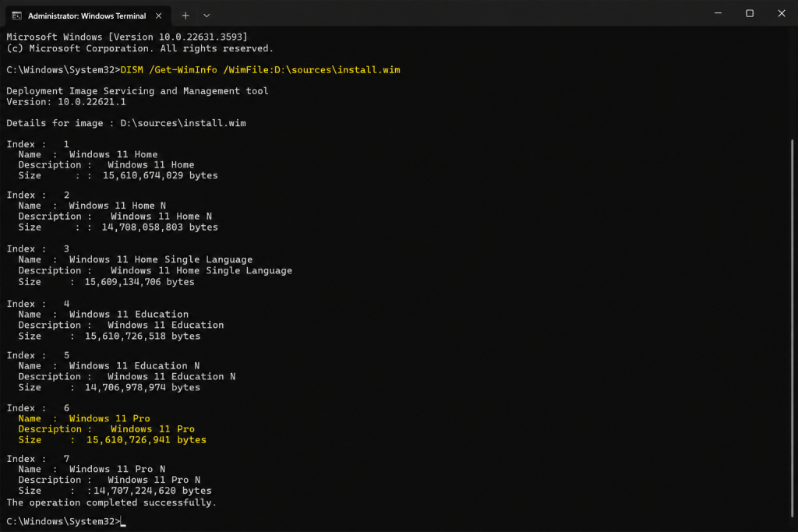Open a new tab with the plus button
798x532 pixels.
coord(185,16)
